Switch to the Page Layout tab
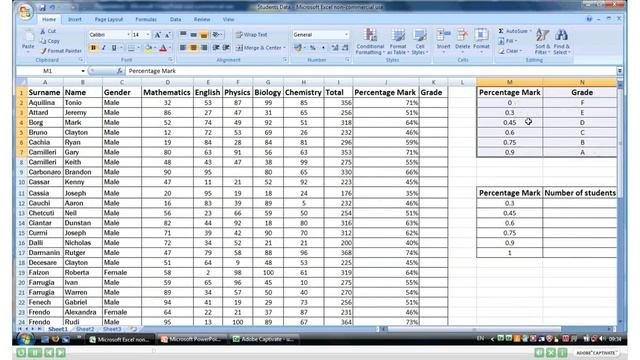The width and height of the screenshot is (640, 360). click(109, 19)
